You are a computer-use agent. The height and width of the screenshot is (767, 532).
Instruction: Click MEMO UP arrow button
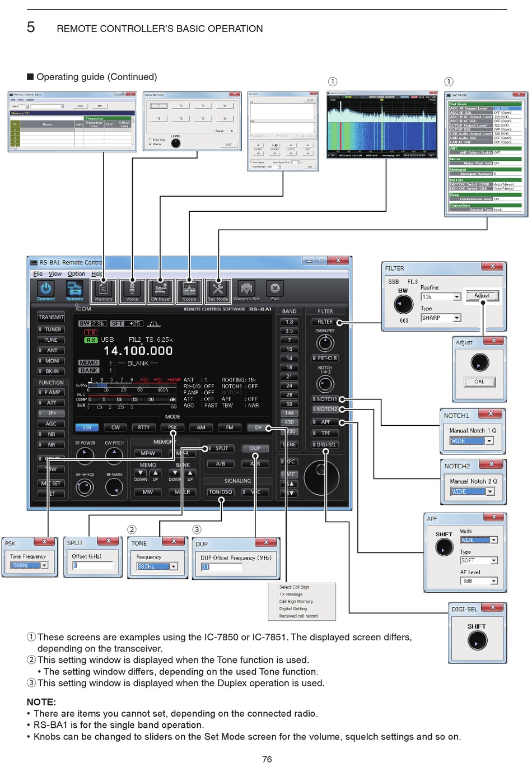(155, 473)
